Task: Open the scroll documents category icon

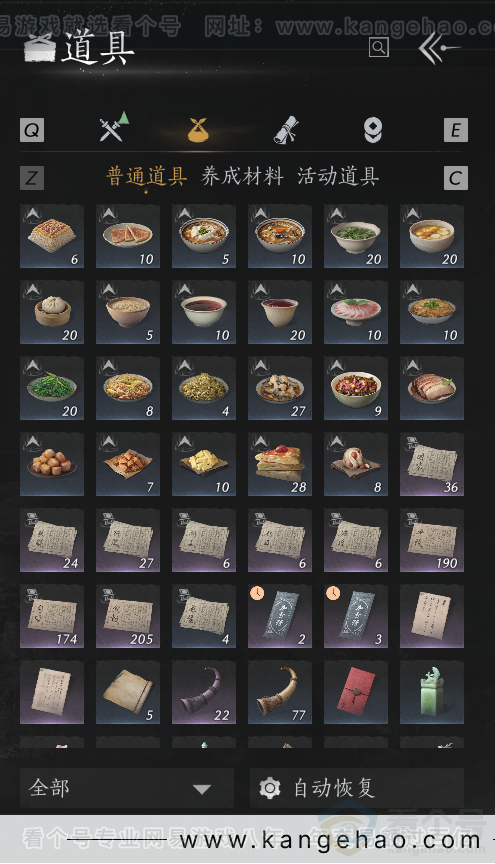Action: [286, 130]
